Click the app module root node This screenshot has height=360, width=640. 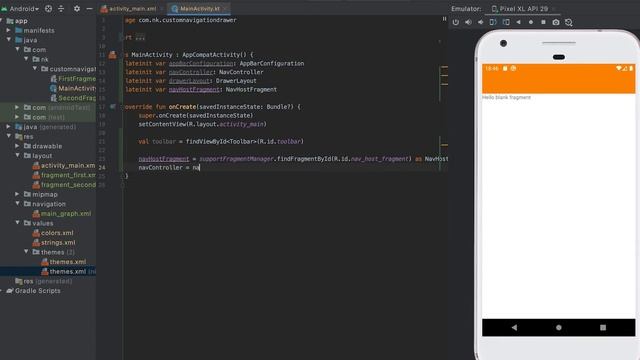coord(17,21)
